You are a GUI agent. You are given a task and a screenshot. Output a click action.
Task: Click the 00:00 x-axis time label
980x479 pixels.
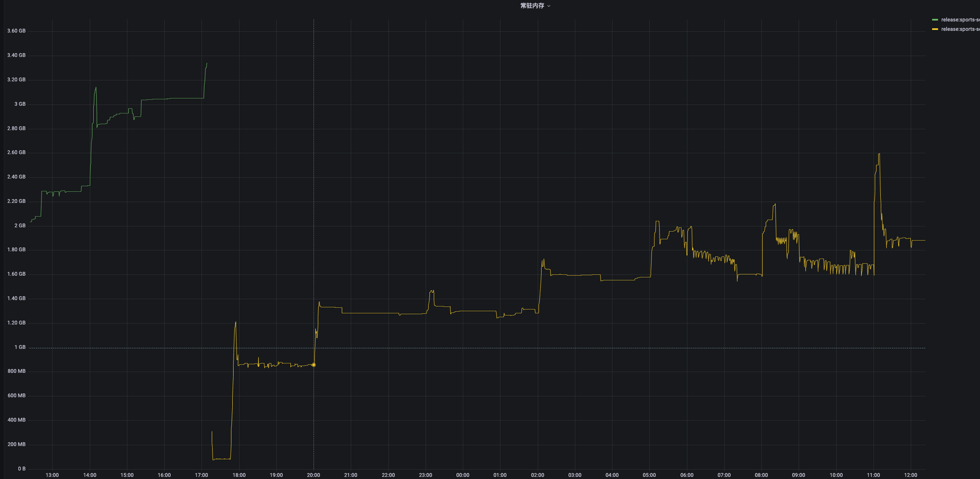(x=463, y=475)
